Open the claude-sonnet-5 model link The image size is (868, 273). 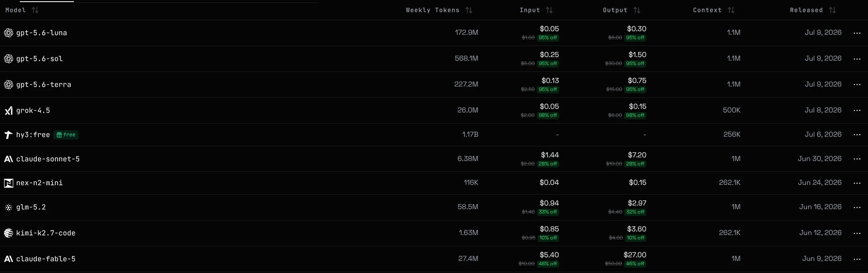48,159
